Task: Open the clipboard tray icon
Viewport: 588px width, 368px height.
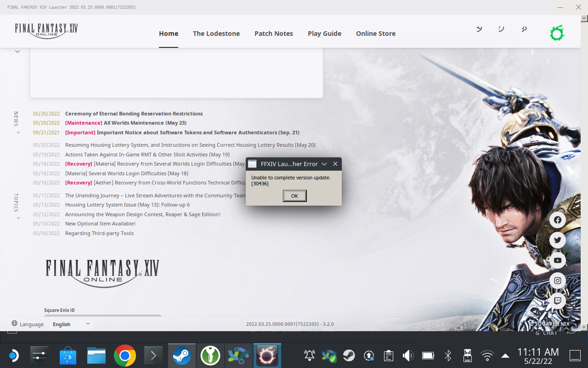Action: (389, 355)
